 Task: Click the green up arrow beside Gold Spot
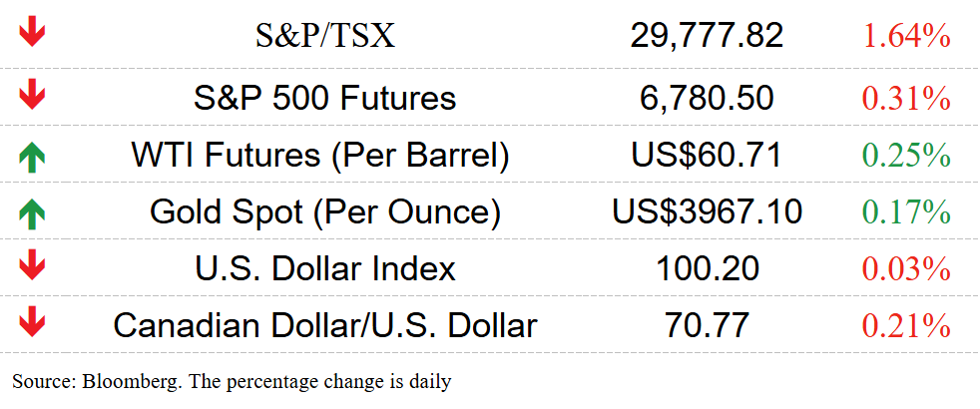32,211
